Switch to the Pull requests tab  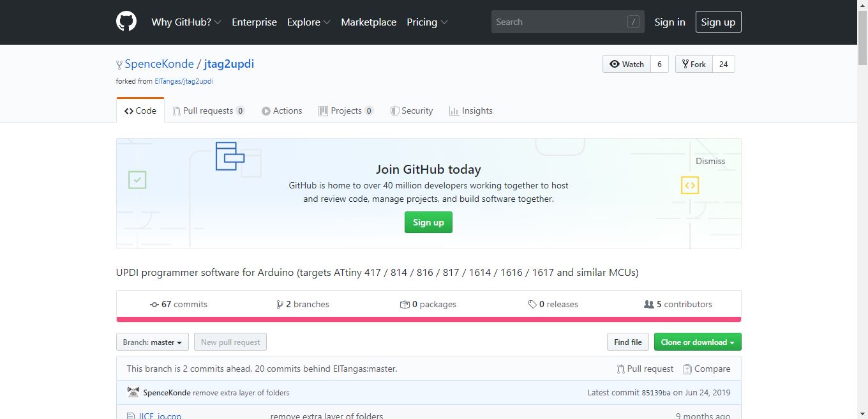[208, 110]
